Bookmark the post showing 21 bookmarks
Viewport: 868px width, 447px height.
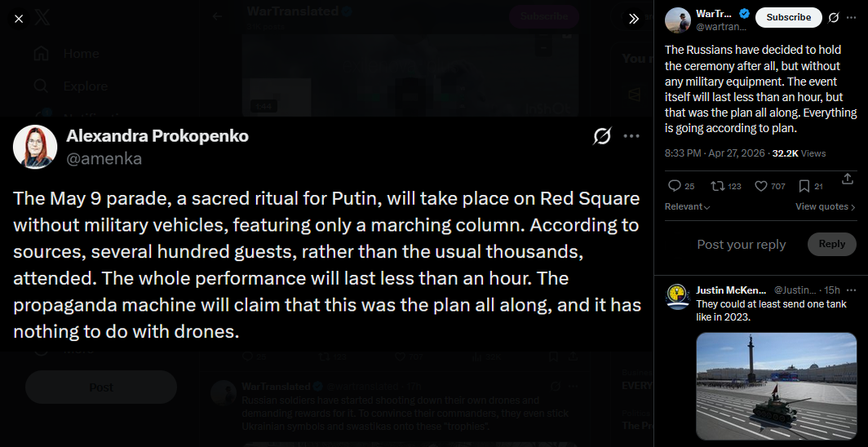tap(810, 187)
